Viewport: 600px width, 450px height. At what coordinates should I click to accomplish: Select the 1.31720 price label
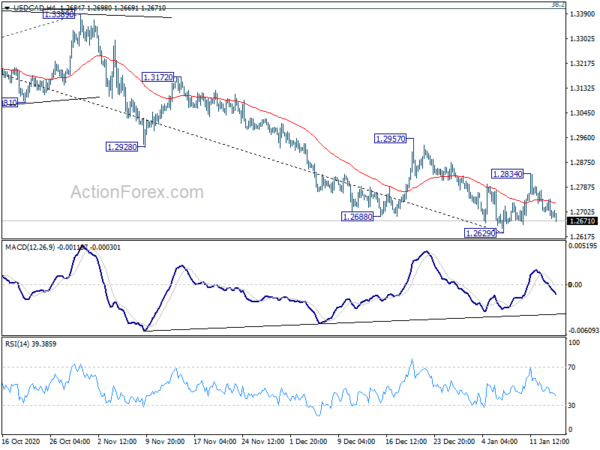[158, 77]
